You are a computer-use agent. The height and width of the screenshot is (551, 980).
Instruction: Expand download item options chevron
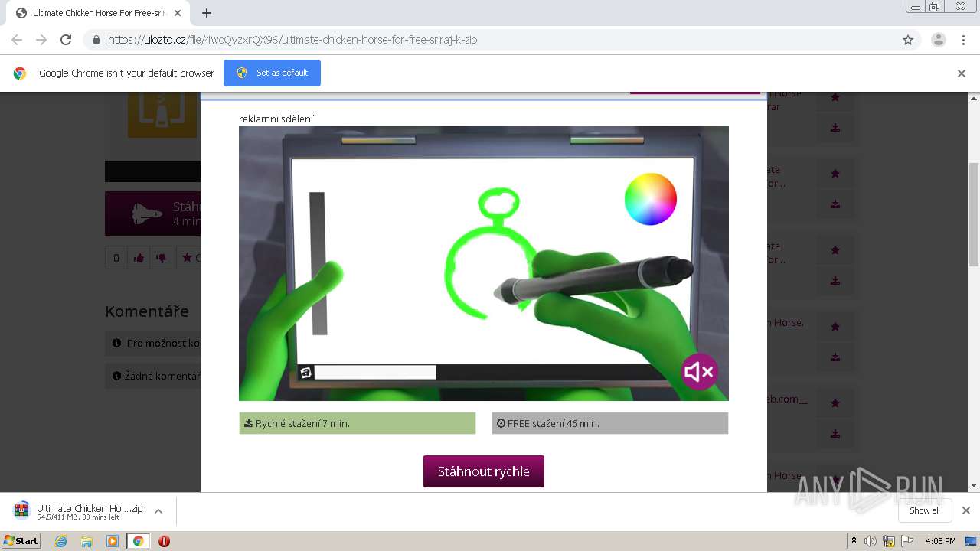click(x=158, y=511)
